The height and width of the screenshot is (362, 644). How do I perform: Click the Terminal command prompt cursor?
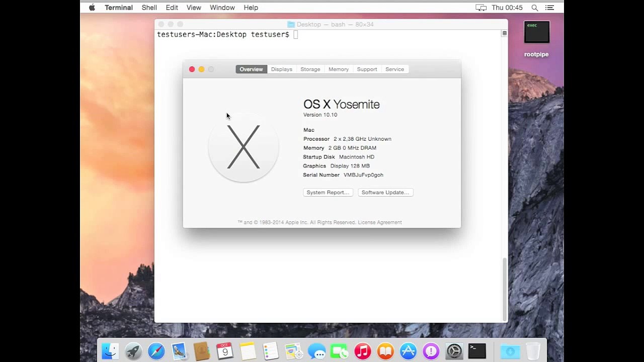tap(296, 34)
